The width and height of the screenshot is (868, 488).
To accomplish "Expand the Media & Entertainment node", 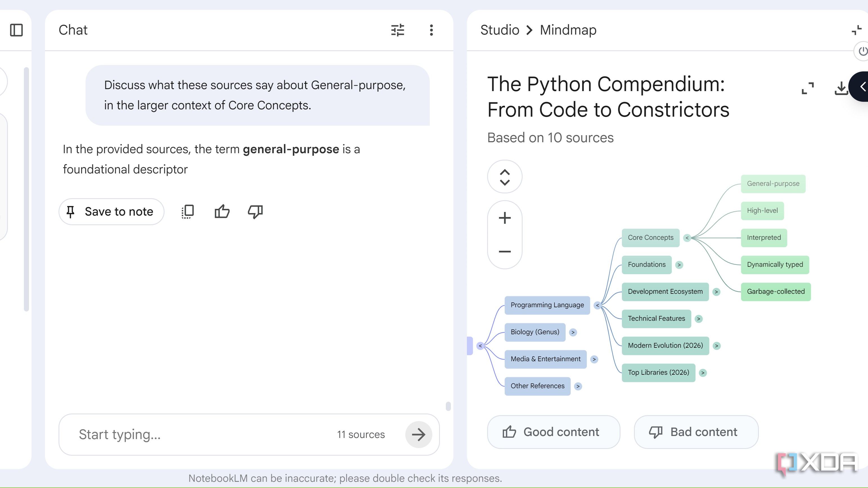I will pos(594,359).
